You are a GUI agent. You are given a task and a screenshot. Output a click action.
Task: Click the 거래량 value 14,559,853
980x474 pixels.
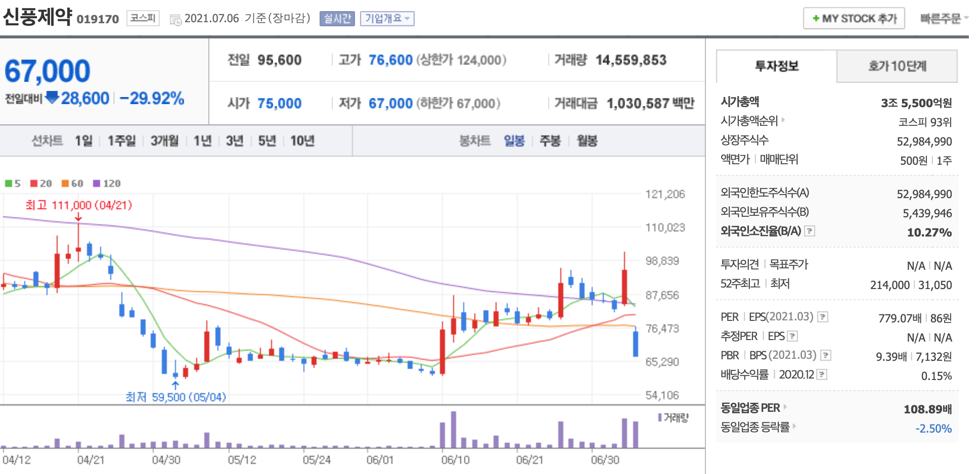coord(631,60)
